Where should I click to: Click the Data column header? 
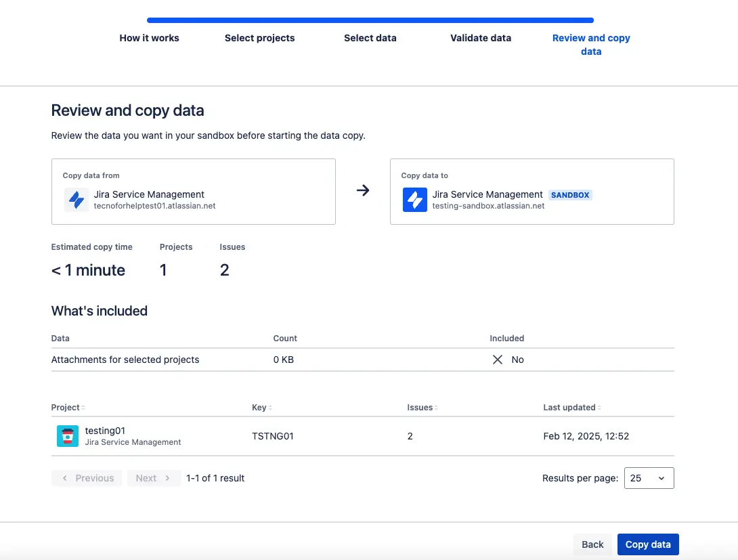point(60,339)
